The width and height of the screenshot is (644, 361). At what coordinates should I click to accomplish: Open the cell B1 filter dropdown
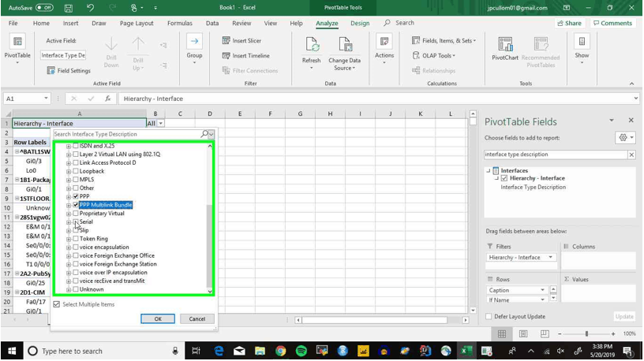(160, 123)
